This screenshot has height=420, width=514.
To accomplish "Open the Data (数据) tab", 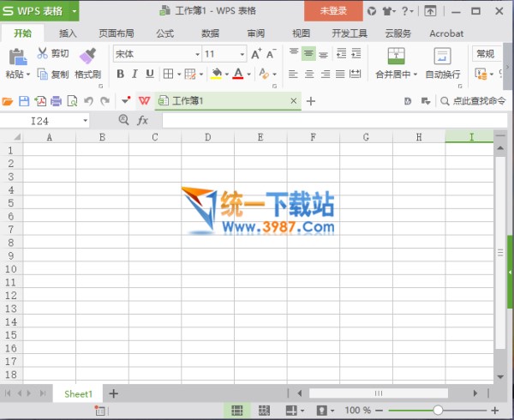I will pos(210,33).
